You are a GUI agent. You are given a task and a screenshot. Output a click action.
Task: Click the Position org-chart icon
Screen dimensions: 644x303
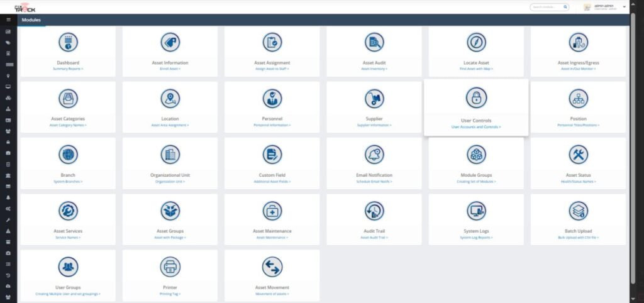[x=578, y=98]
